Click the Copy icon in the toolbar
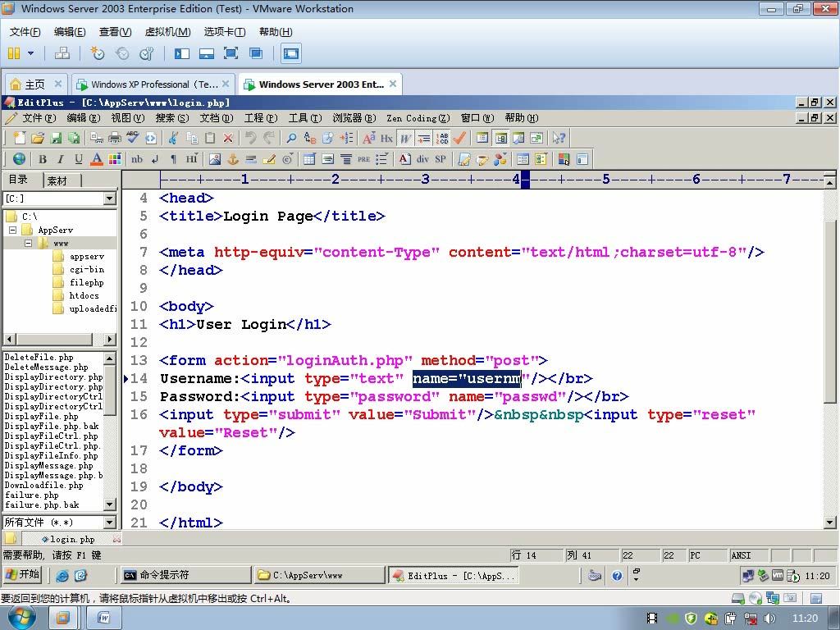This screenshot has height=630, width=840. [x=192, y=138]
